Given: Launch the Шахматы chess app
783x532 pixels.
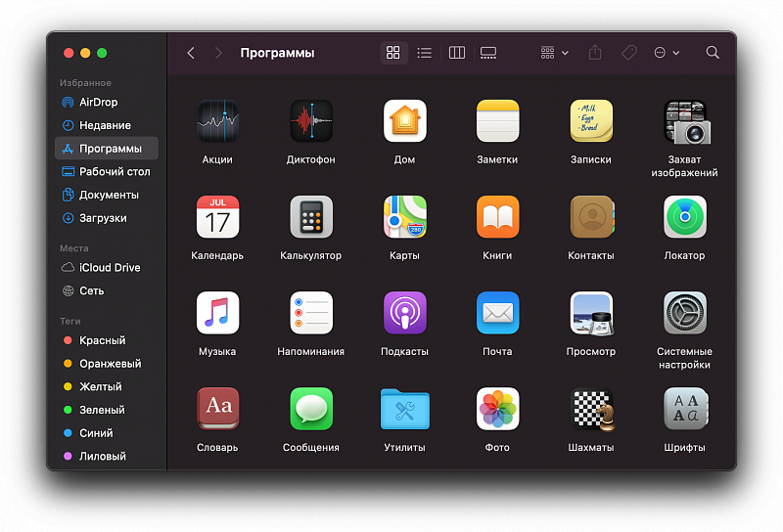Looking at the screenshot, I should 591,409.
